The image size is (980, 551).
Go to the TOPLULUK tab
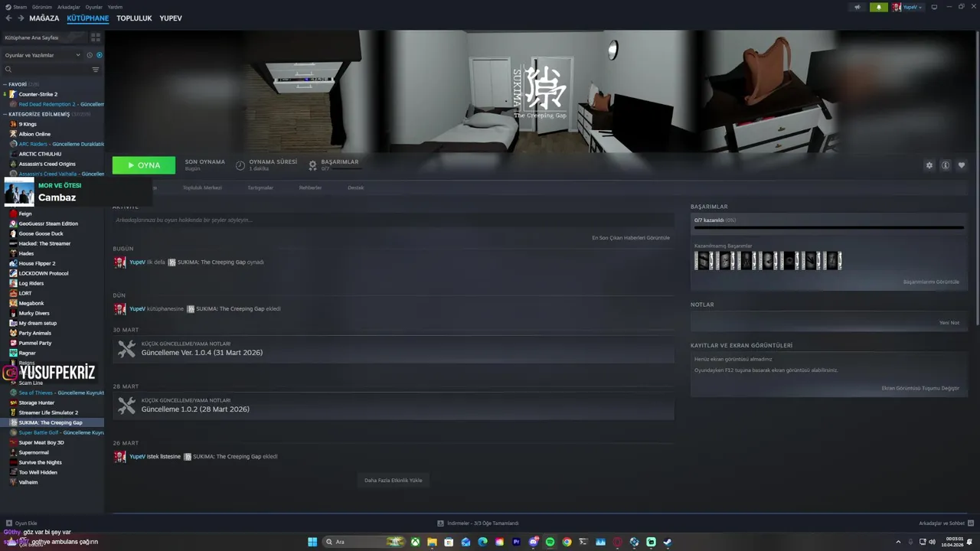click(134, 18)
